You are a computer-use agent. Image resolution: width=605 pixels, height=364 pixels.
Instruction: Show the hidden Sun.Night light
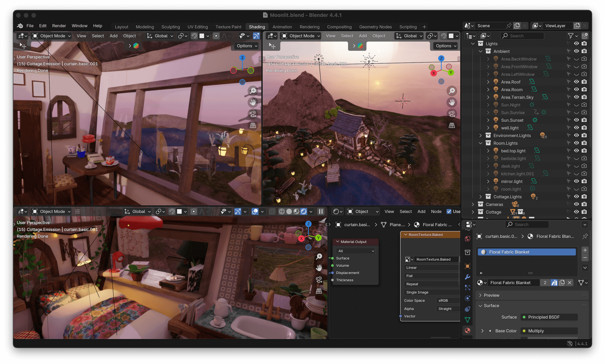(576, 105)
